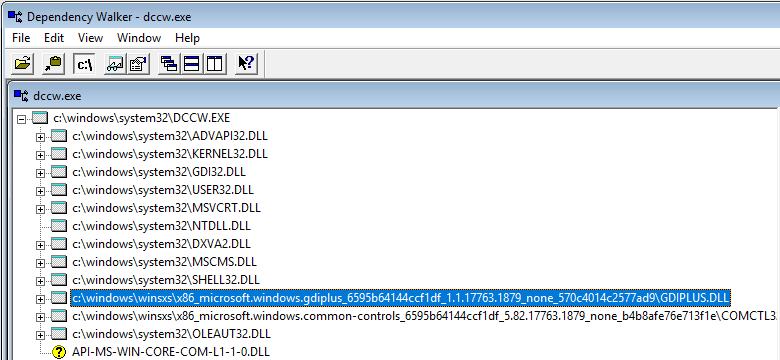Click the dccw.exe child window icon
Image resolution: width=780 pixels, height=360 pixels.
point(20,95)
